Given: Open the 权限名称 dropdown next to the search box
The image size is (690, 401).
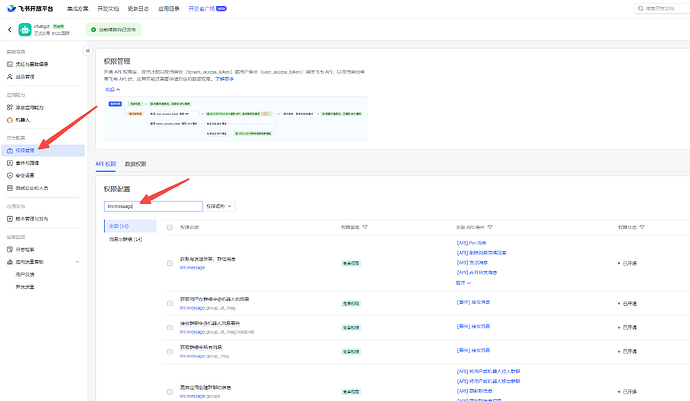Looking at the screenshot, I should (x=219, y=206).
